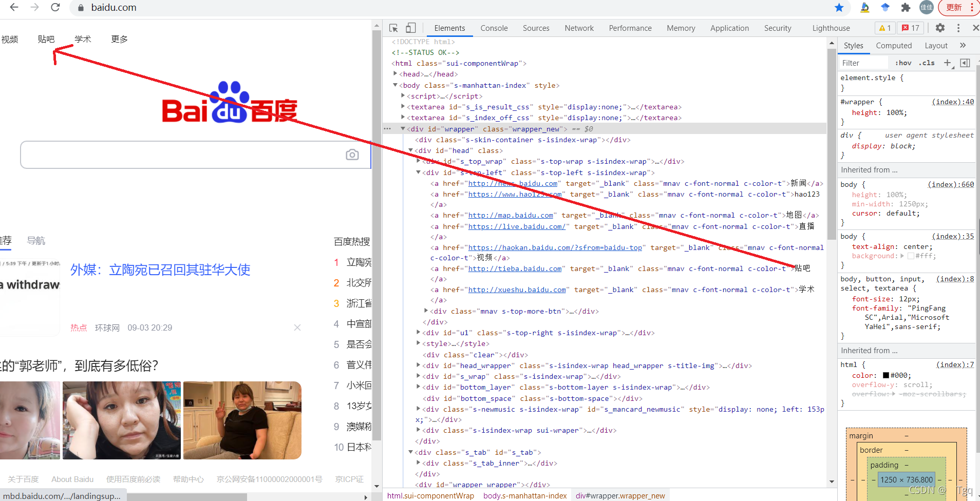Screen dimensions: 980x501
Task: Switch to the Computed styles tab
Action: tap(894, 45)
